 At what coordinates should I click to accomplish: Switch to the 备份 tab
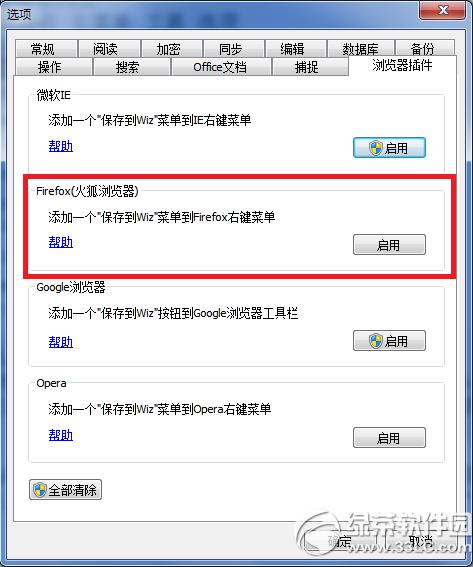pyautogui.click(x=425, y=49)
